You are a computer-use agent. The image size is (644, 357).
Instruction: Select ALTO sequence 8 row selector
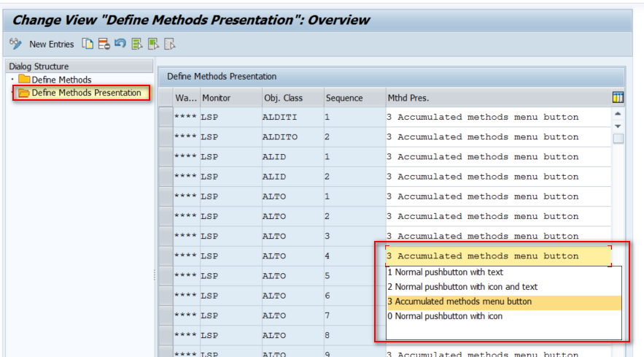pyautogui.click(x=166, y=335)
